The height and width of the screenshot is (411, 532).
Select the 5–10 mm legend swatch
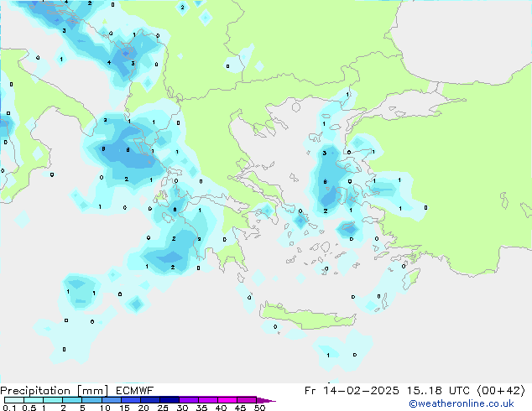point(92,400)
